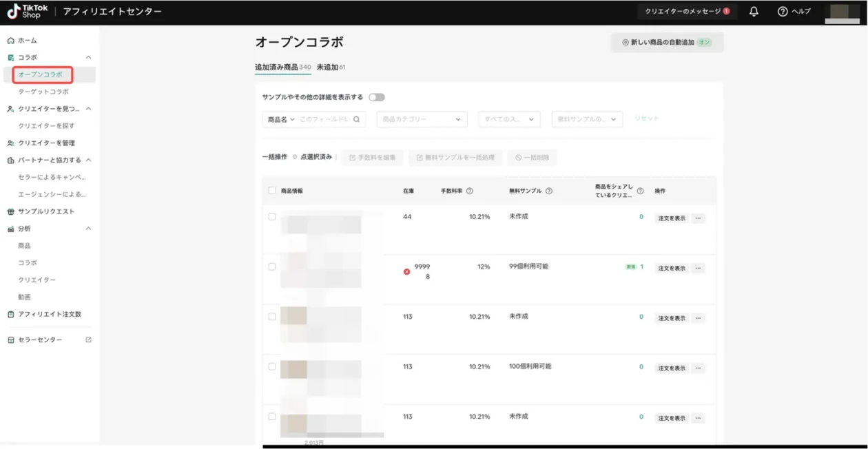The height and width of the screenshot is (449, 868).
Task: Open the ヘルプ help icon
Action: coord(783,12)
